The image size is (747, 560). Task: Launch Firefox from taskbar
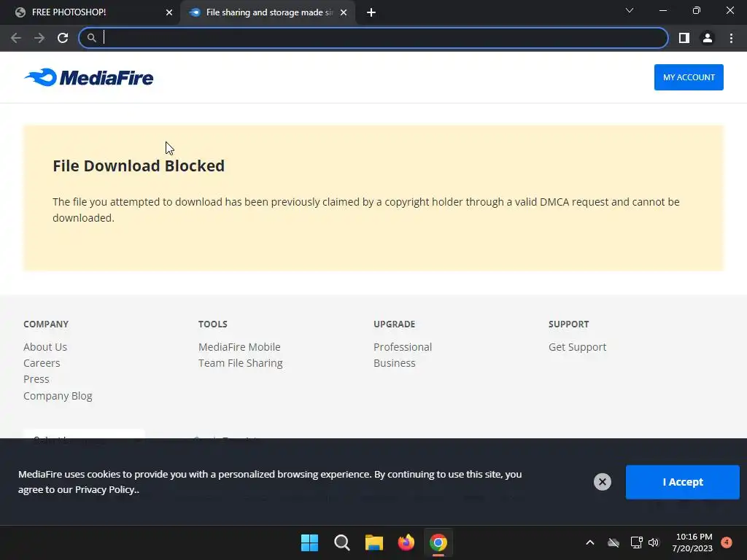[406, 542]
